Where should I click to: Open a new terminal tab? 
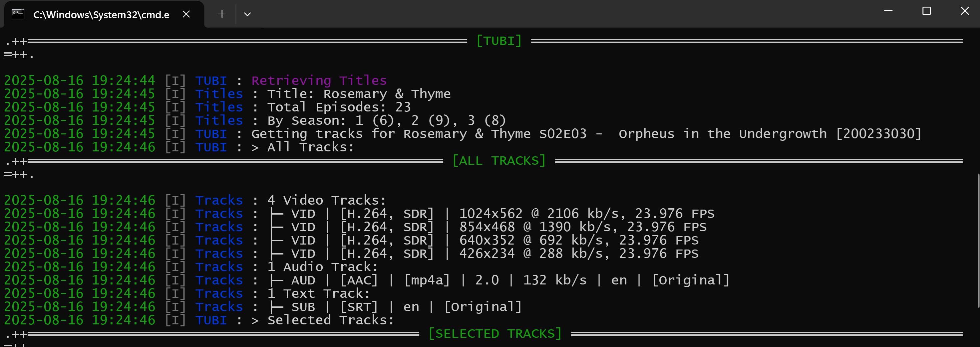(222, 14)
